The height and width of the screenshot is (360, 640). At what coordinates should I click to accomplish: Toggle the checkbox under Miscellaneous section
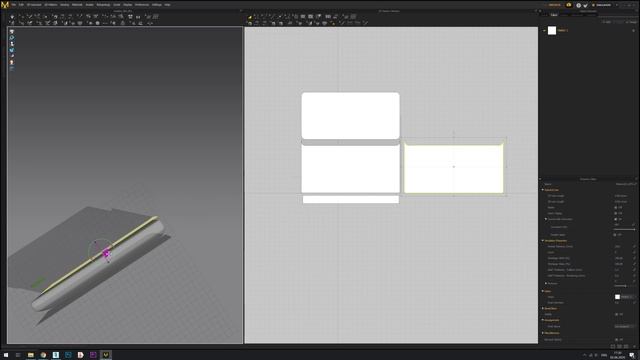tap(616, 340)
